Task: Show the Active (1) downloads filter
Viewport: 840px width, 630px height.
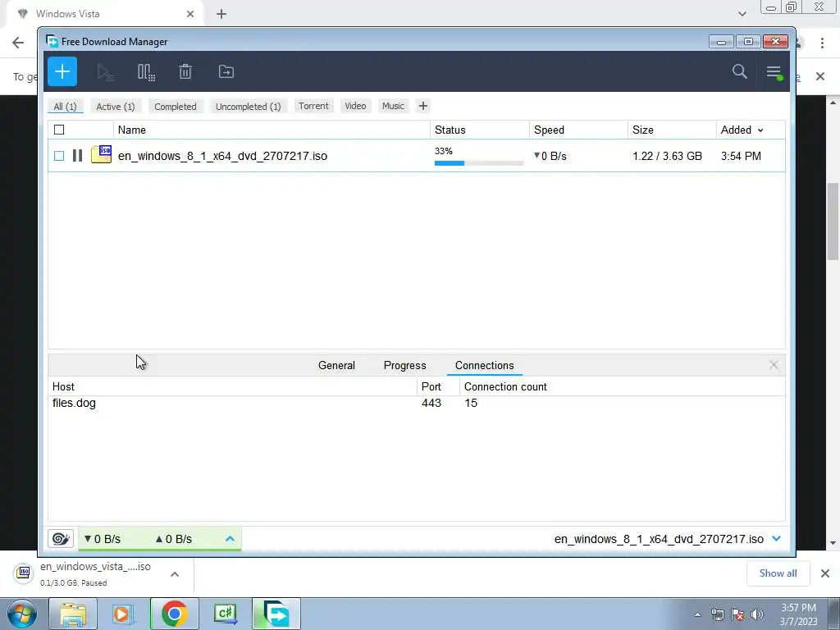Action: tap(116, 107)
